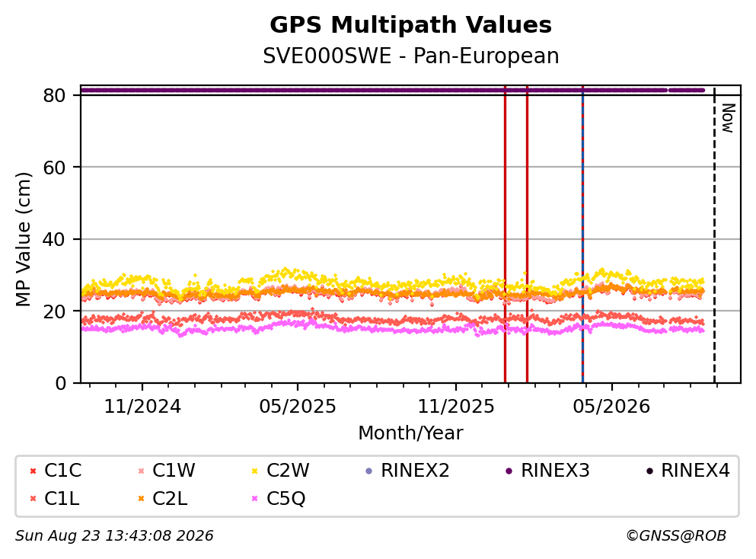The image size is (756, 559).
Task: Click the GPS Multipath Values title
Action: [411, 25]
